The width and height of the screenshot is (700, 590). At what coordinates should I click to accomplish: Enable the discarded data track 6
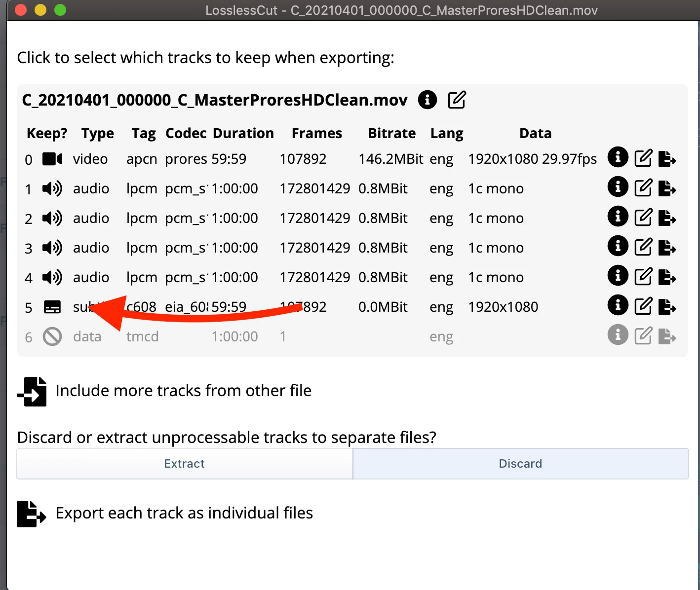pyautogui.click(x=52, y=336)
